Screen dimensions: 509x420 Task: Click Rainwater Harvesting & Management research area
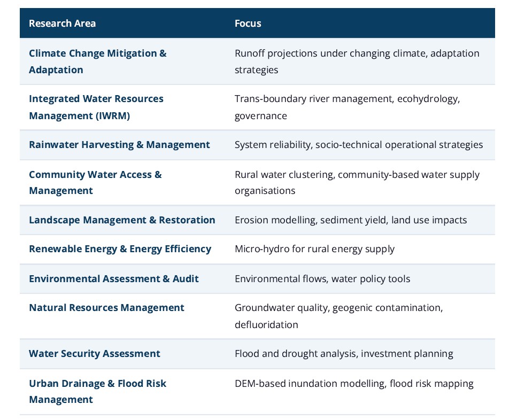(119, 145)
